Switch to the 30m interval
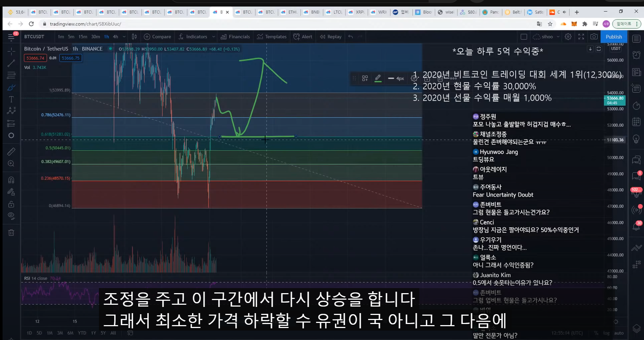 point(96,37)
